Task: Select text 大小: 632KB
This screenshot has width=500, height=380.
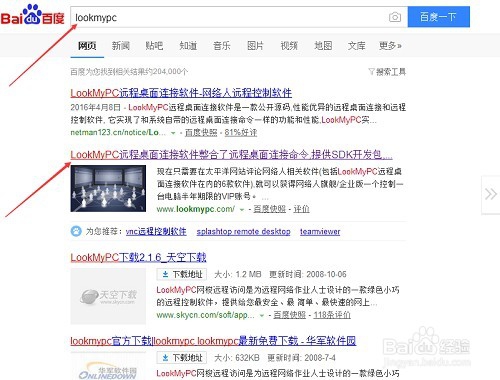Action: coord(237,358)
